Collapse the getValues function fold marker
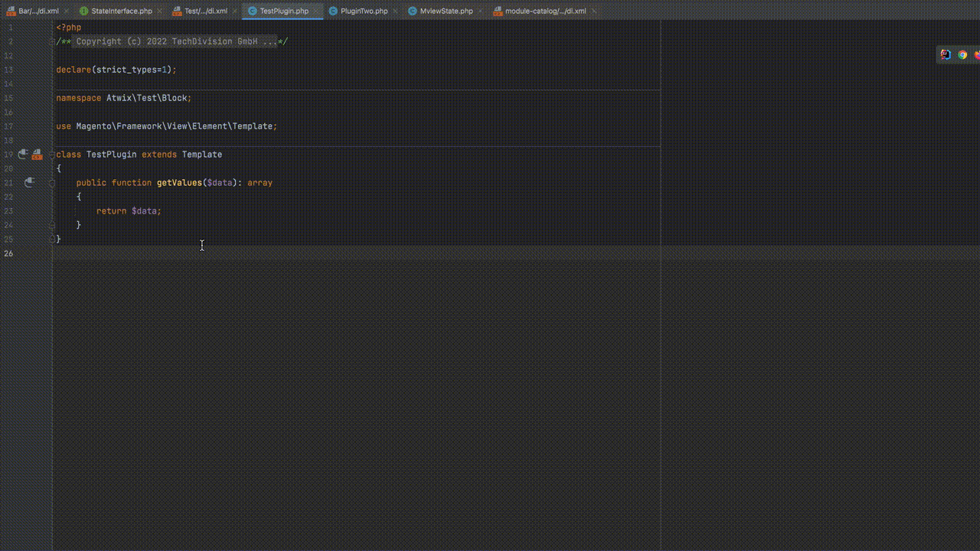 [53, 183]
